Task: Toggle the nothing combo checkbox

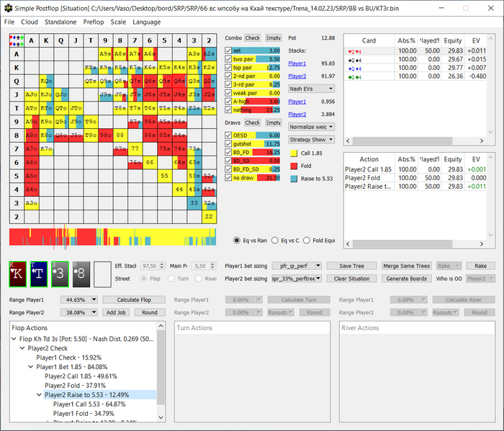Action: coord(228,110)
